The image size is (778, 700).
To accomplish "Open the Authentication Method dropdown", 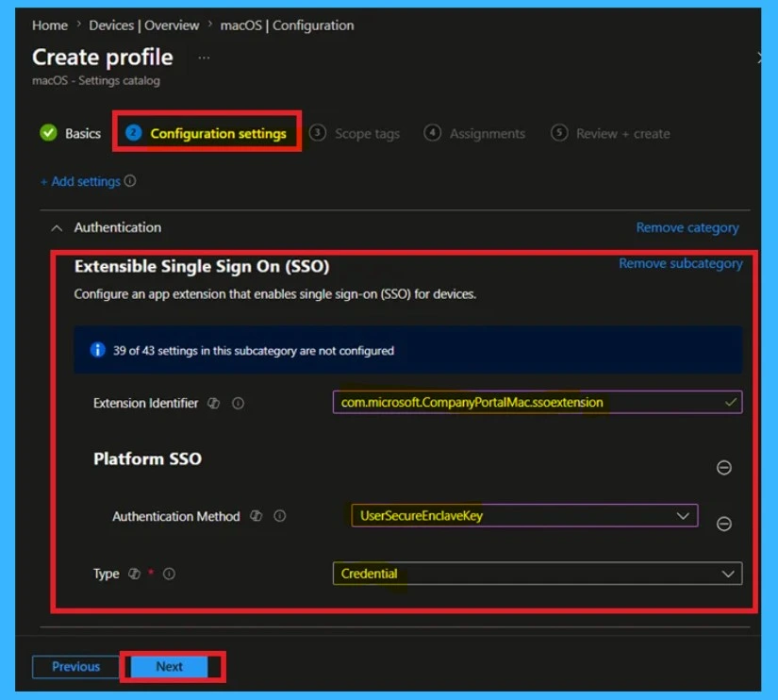I will click(x=524, y=516).
